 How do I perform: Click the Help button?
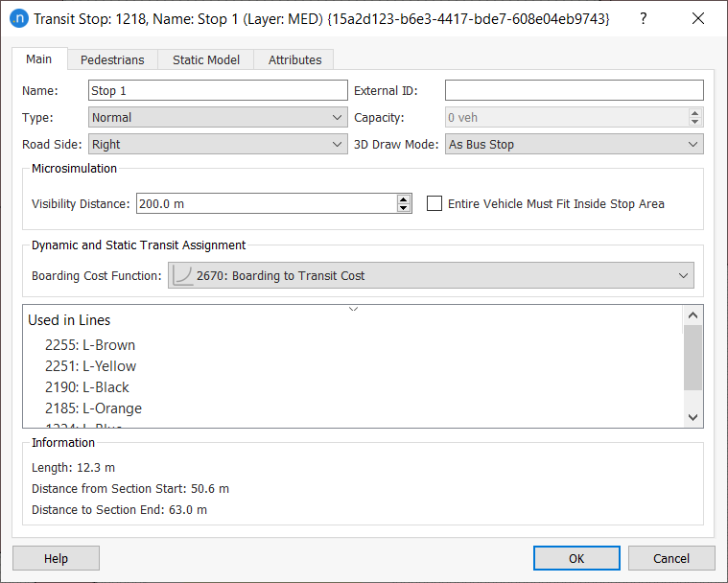point(57,558)
